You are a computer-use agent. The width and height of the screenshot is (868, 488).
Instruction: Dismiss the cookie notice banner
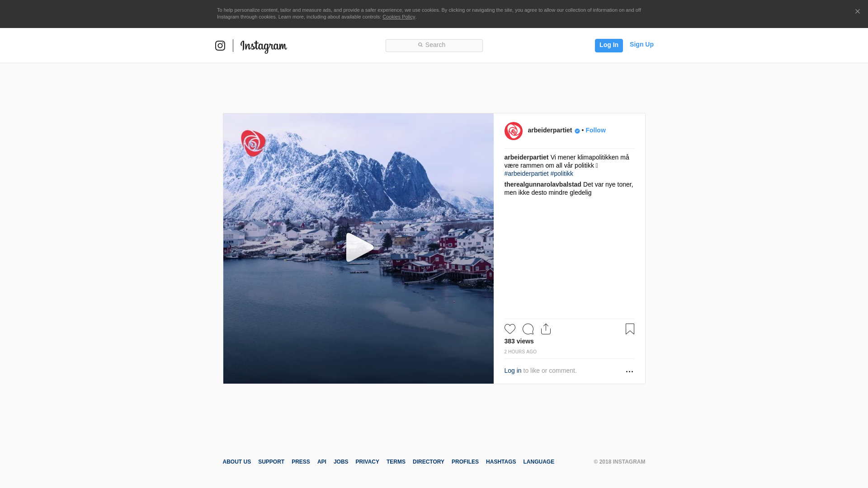coord(857,11)
